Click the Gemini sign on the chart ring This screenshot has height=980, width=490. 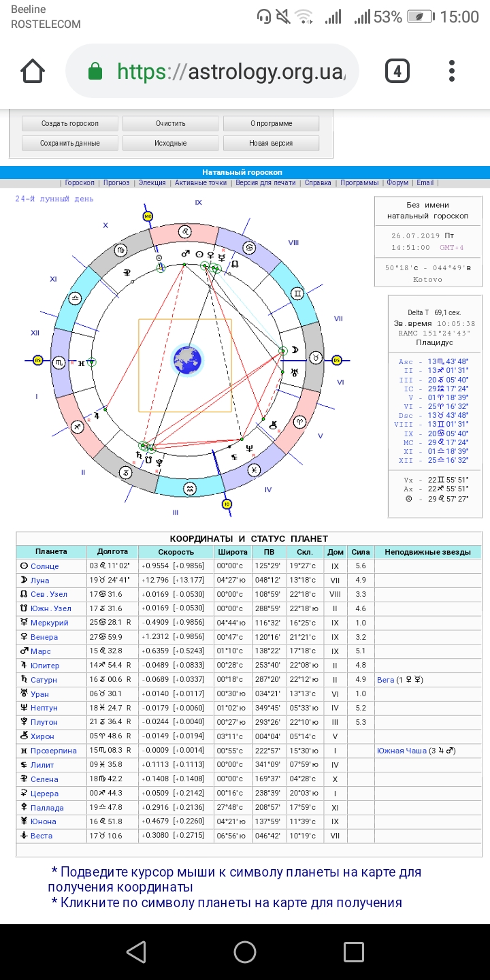click(x=297, y=295)
